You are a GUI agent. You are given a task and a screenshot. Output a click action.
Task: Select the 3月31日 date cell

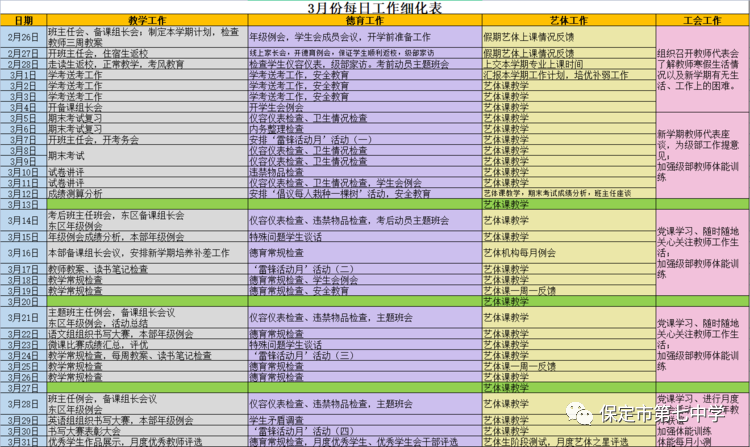pyautogui.click(x=22, y=439)
